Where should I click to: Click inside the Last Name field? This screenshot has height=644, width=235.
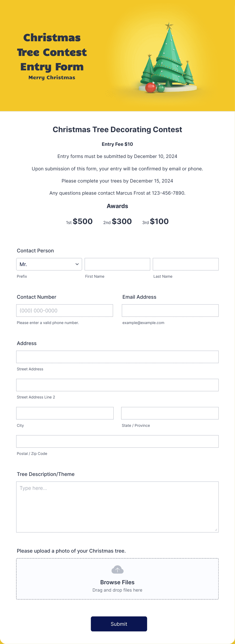185,264
